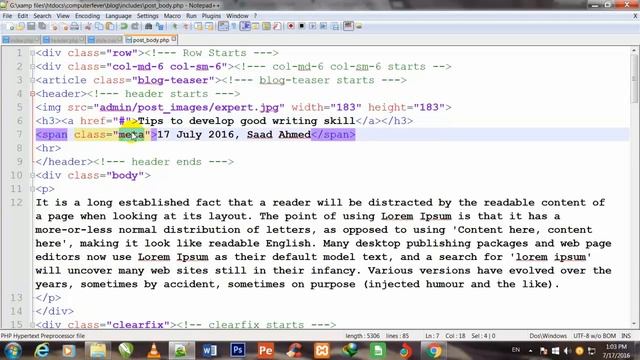Open the Edit menu

click(22, 16)
